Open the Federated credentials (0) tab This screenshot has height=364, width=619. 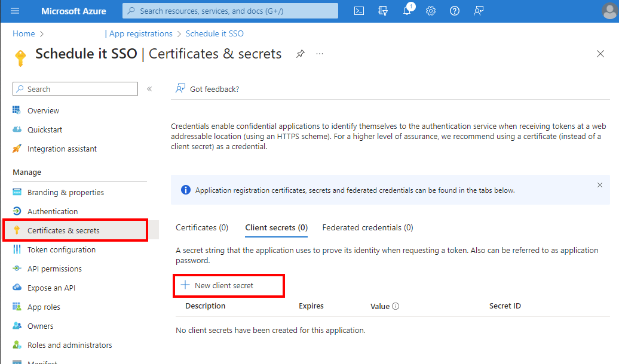coord(367,227)
